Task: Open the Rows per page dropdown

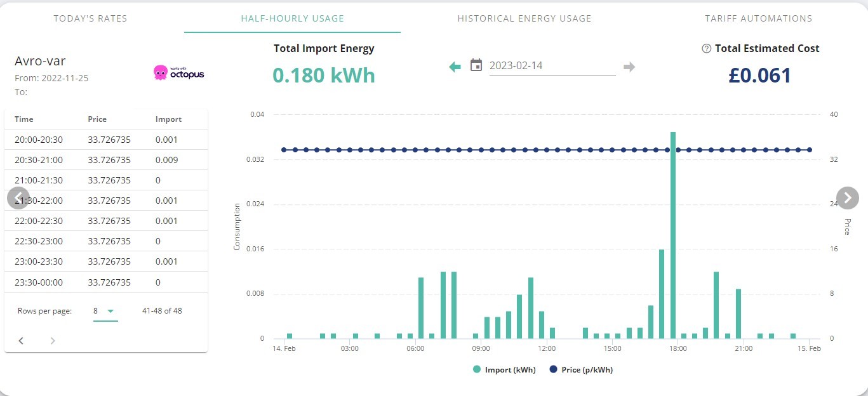Action: point(105,311)
